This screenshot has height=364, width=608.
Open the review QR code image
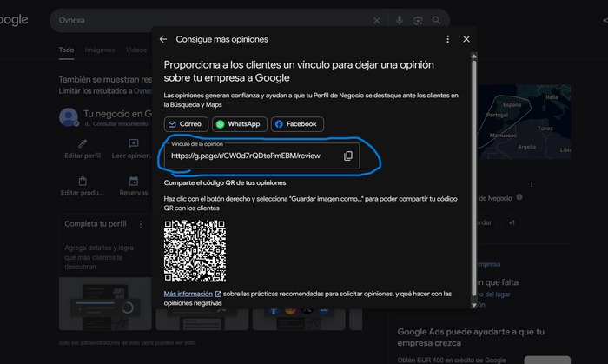(195, 251)
